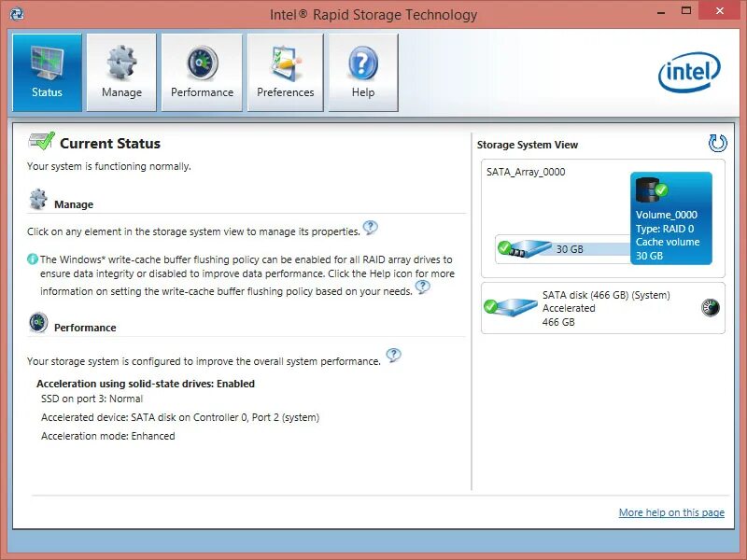
Task: Go to the Preferences tab
Action: [286, 73]
